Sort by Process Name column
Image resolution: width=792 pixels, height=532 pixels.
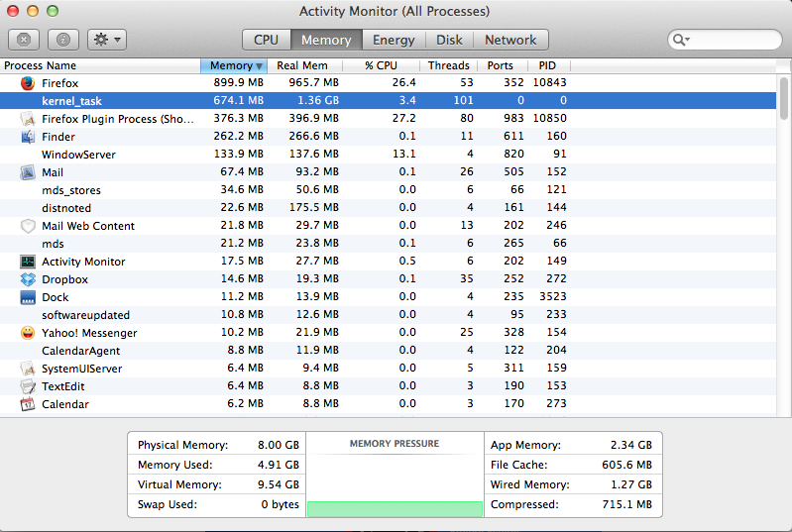pos(100,65)
